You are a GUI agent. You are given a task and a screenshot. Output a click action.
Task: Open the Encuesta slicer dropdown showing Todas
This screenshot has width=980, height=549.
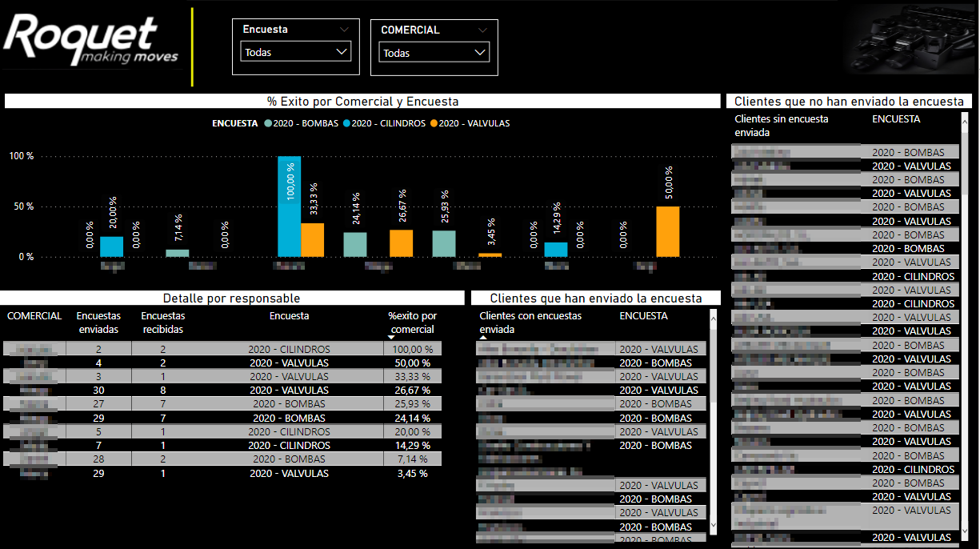click(295, 52)
